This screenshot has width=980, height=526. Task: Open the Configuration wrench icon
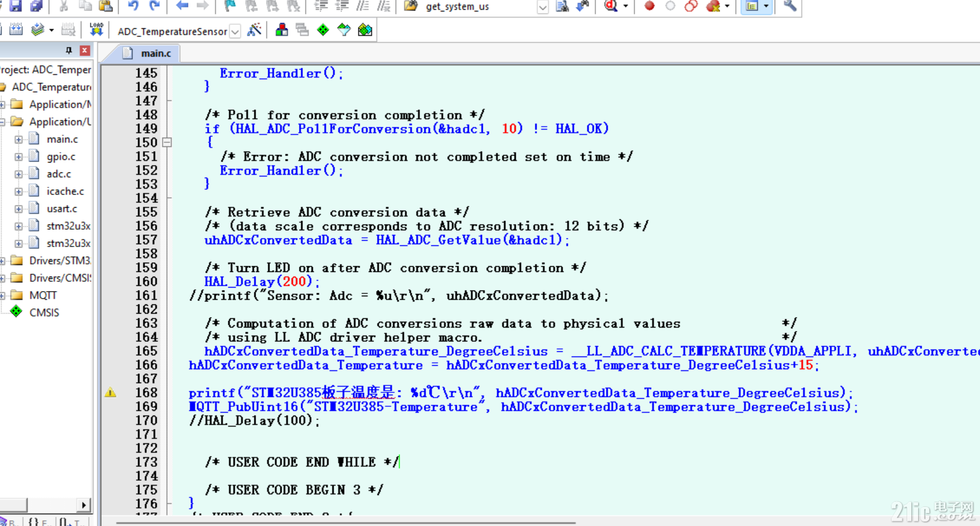click(790, 6)
